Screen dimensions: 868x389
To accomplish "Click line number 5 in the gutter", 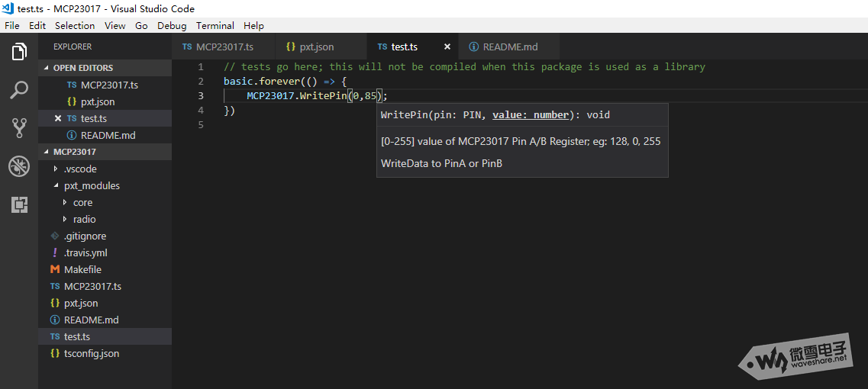I will 200,125.
